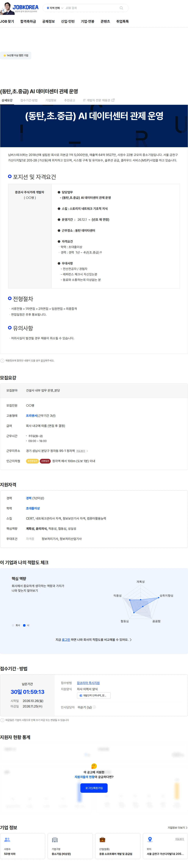This screenshot has height=868, width=188.
Task: Click the 경기 성남시 분당구 정자동 address
Action: point(50,451)
